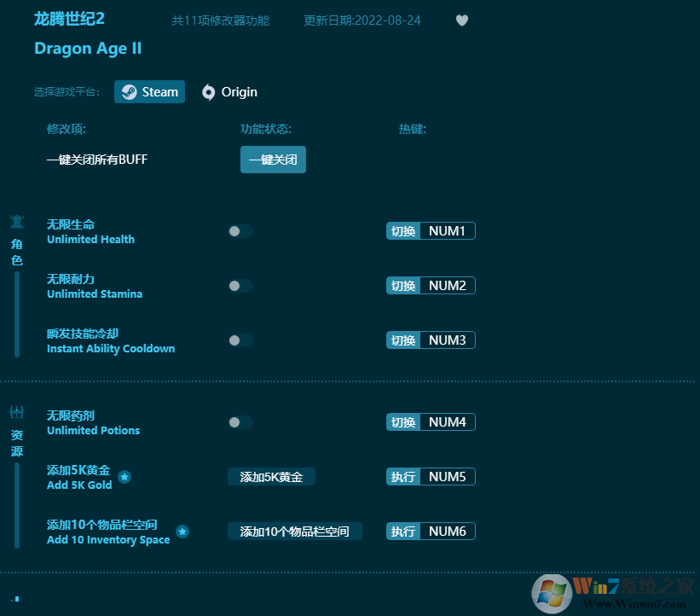Click the NUM5 hotkey field

[x=448, y=477]
